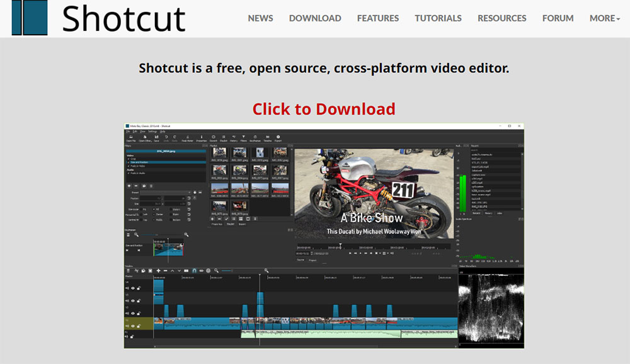
Task: Open the RESOURCES navigation item
Action: [x=502, y=18]
